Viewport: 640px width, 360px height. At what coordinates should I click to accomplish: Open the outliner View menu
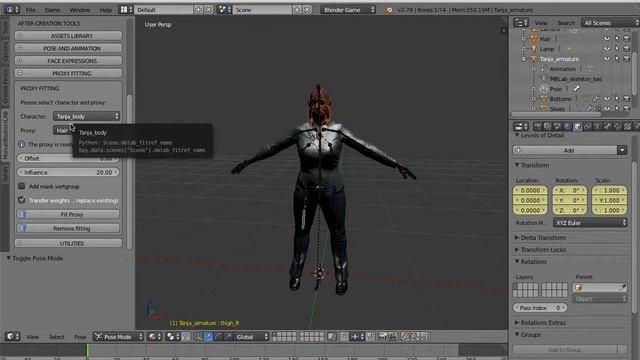click(x=541, y=23)
